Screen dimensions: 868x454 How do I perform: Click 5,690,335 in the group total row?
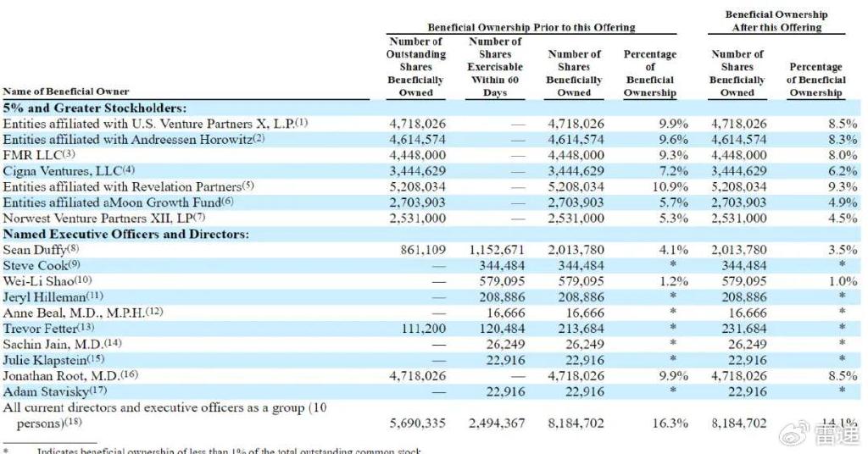tap(417, 424)
